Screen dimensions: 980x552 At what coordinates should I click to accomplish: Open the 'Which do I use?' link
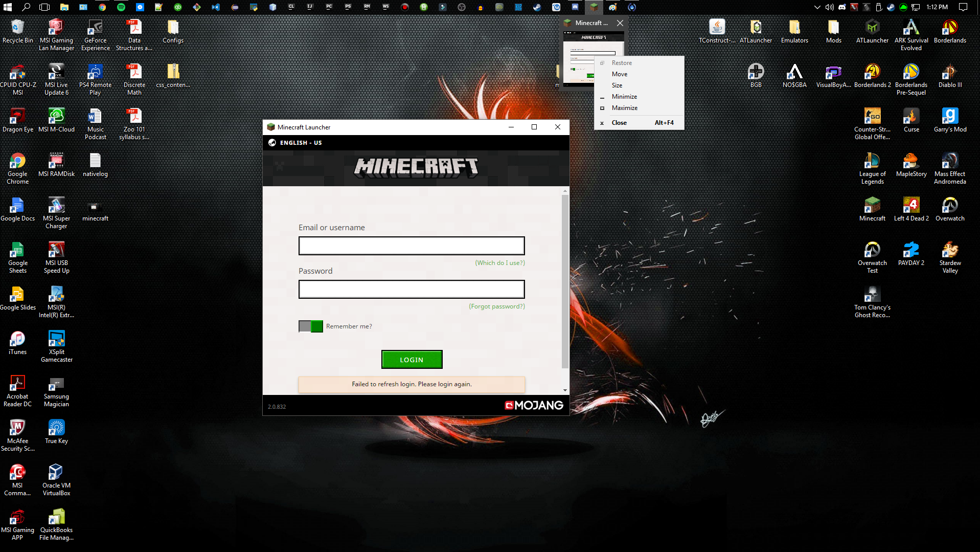point(500,263)
